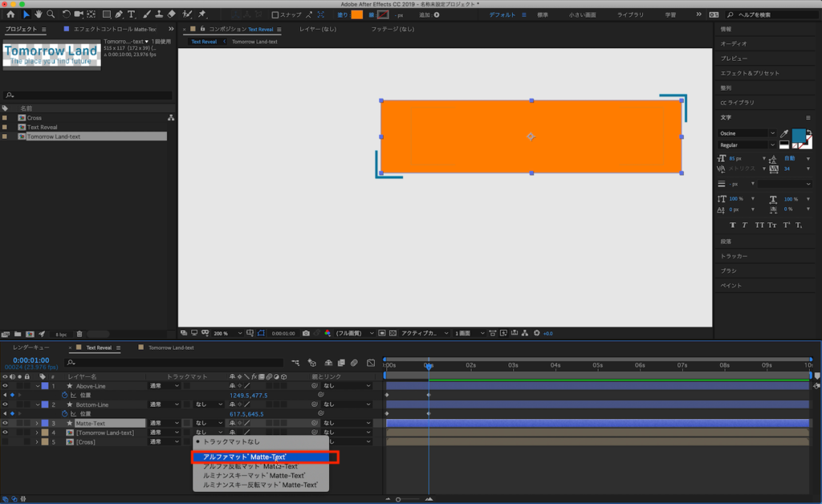Open the Regular font style dropdown
Viewport: 822px width, 504px height.
coord(747,145)
